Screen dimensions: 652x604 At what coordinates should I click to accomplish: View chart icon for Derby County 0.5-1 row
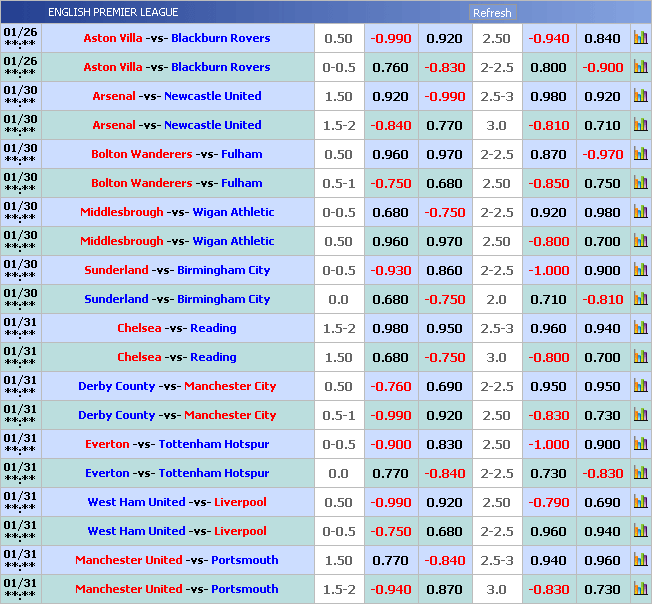point(640,415)
